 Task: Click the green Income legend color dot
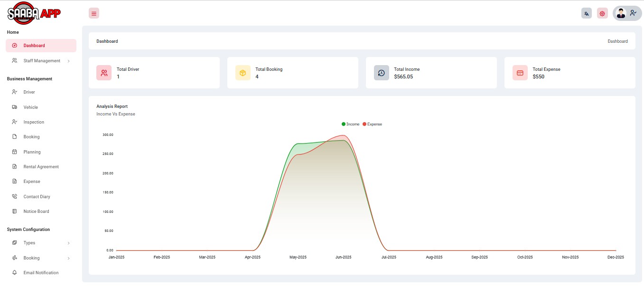point(344,124)
